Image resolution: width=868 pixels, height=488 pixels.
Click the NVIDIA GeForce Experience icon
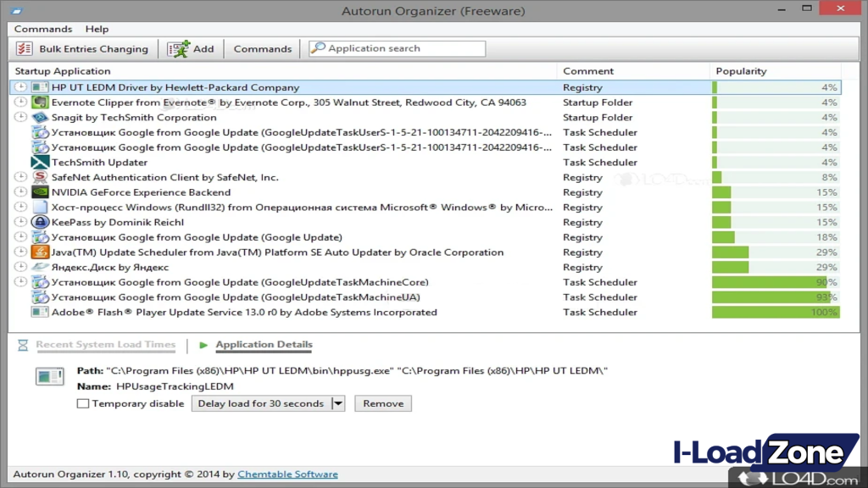coord(40,192)
